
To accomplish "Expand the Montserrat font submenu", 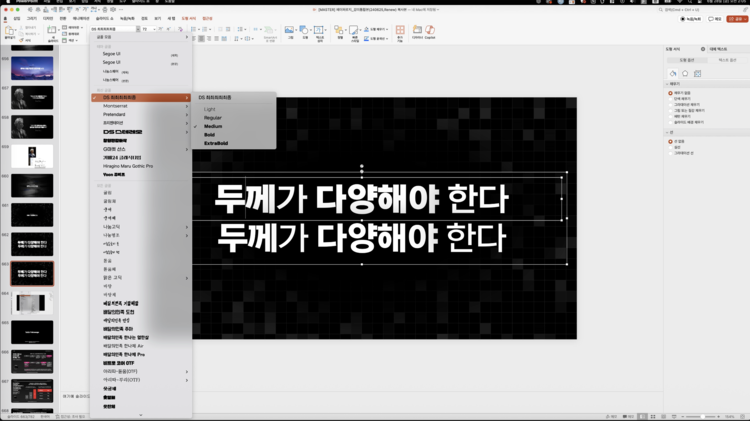I will (140, 106).
